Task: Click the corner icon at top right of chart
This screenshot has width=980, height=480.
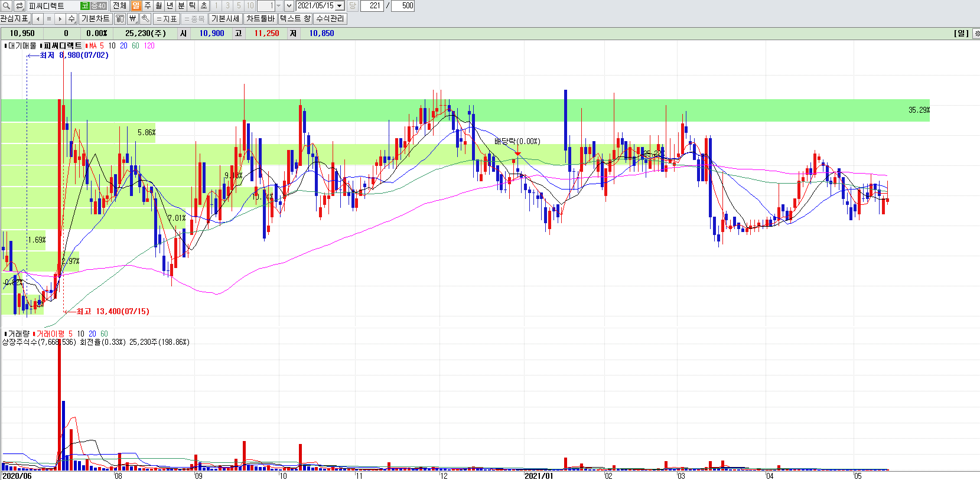Action: (976, 34)
